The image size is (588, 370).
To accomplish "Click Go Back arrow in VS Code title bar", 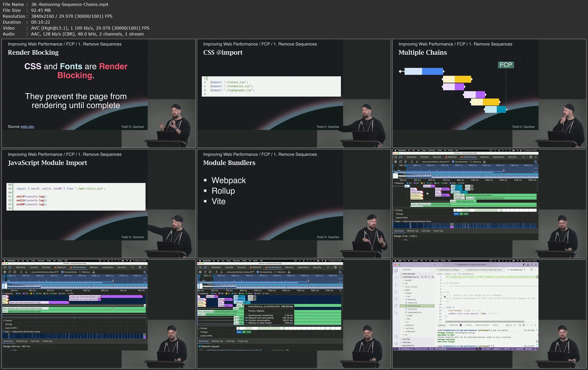I will [x=435, y=265].
